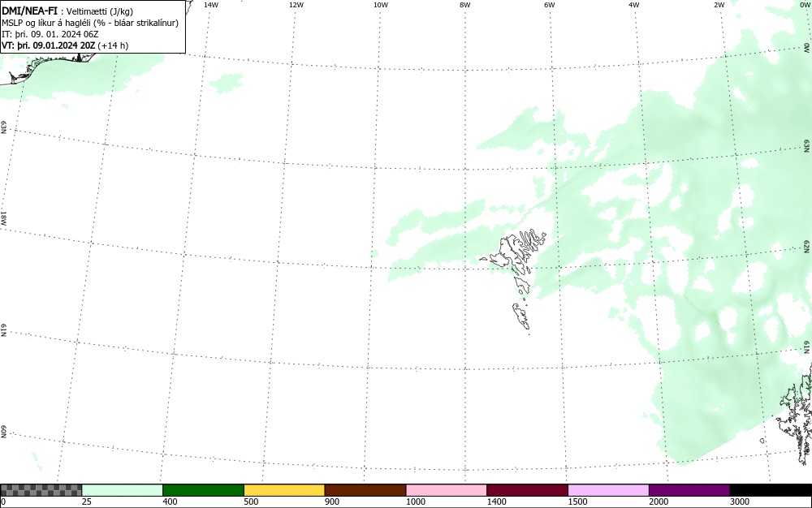Click the legend value 1400
The width and height of the screenshot is (812, 508).
tap(496, 502)
